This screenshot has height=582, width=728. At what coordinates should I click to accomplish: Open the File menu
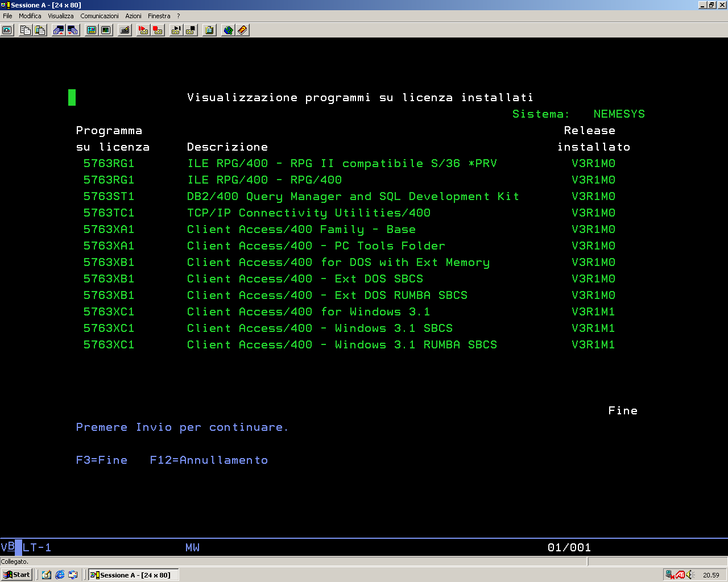tap(7, 16)
